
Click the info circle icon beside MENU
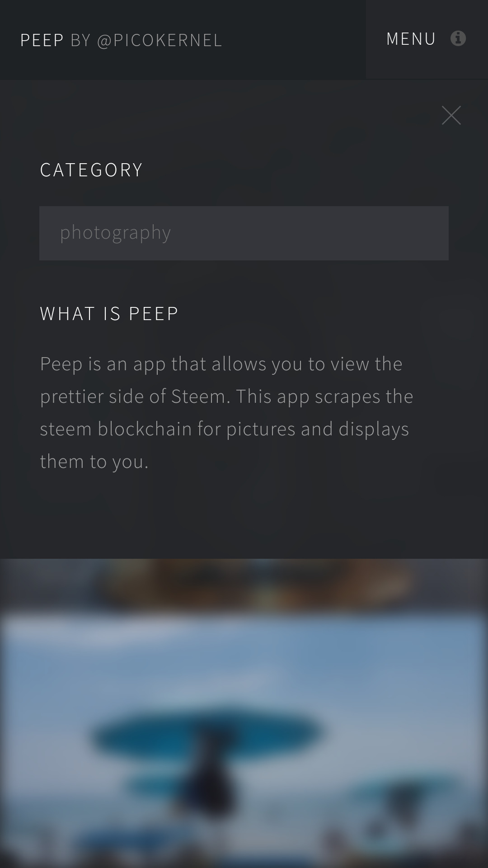point(458,38)
